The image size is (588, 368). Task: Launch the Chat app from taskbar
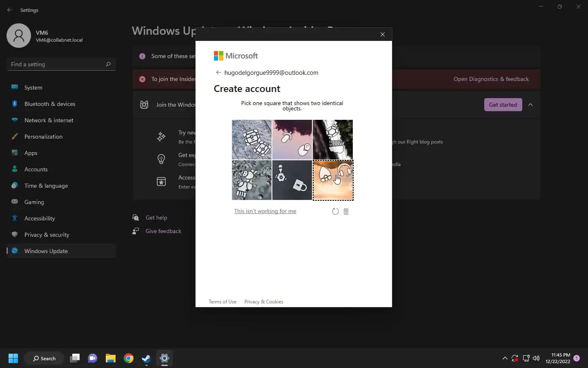[x=93, y=359]
